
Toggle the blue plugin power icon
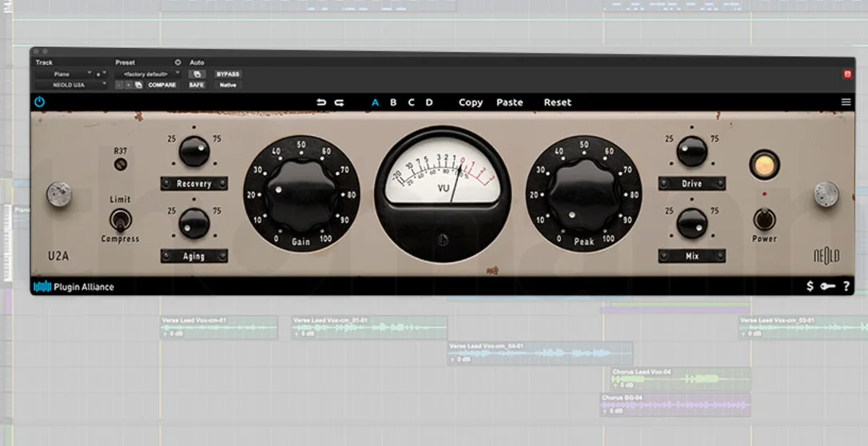click(39, 102)
